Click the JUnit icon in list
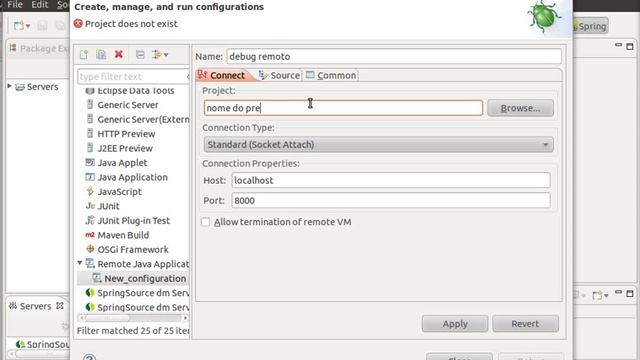 click(90, 206)
